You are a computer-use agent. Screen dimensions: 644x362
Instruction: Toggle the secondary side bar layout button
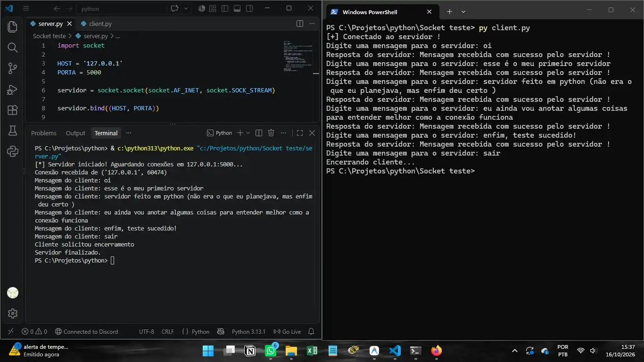tap(248, 8)
